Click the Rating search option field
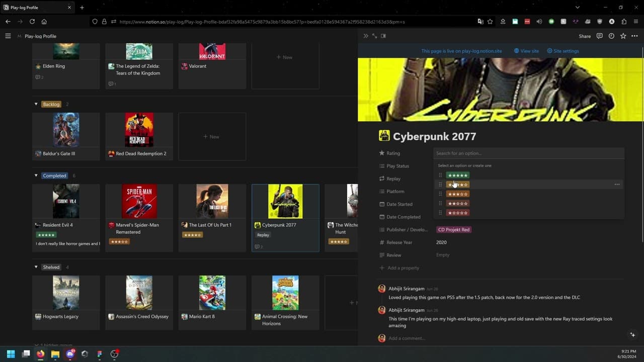The height and width of the screenshot is (362, 644). [528, 153]
